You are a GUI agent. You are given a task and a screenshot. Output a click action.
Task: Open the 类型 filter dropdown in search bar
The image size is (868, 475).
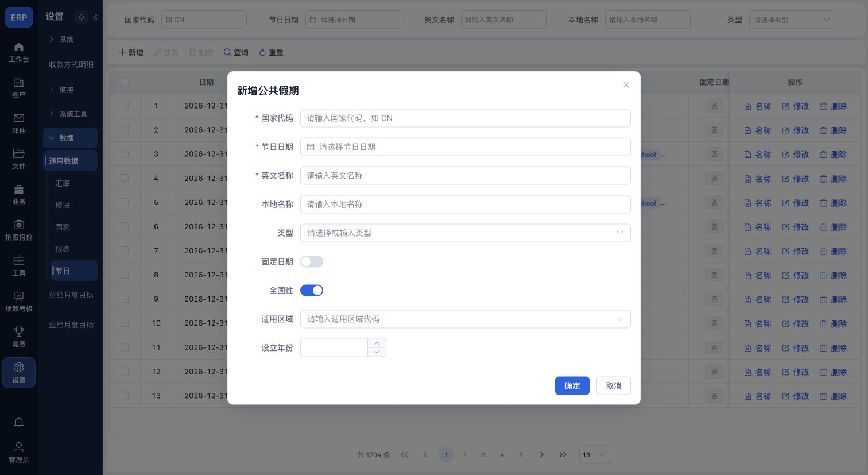coord(792,20)
